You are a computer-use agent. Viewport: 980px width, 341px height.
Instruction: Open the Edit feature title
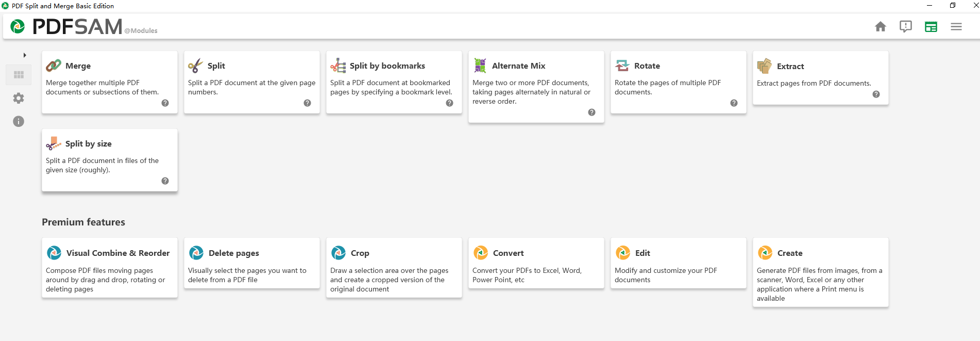pyautogui.click(x=643, y=253)
